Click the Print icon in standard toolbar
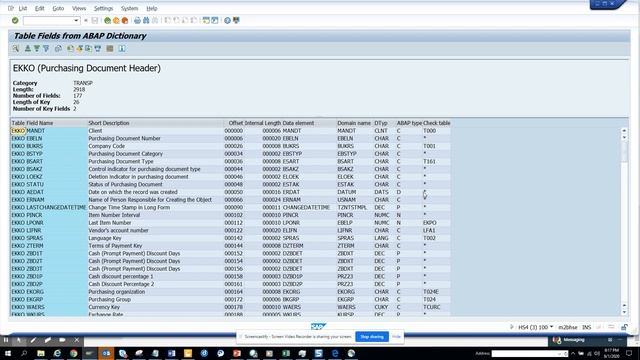640x360 pixels. 137,20
